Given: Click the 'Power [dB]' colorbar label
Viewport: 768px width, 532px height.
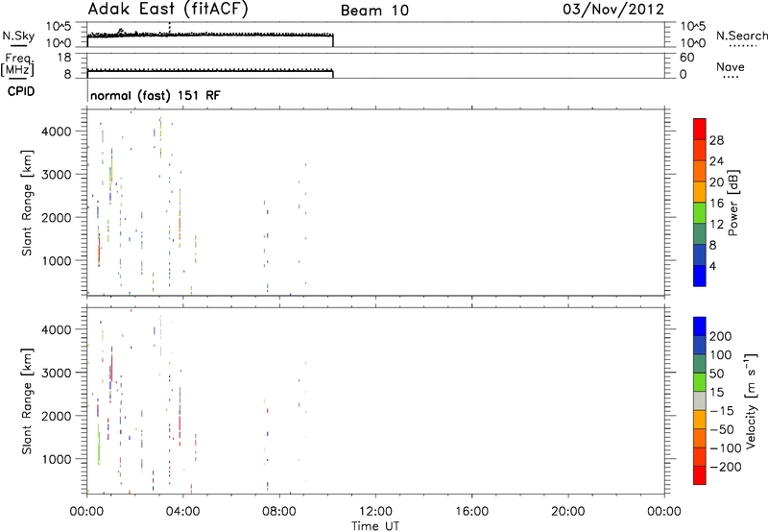Looking at the screenshot, I should click(x=732, y=203).
